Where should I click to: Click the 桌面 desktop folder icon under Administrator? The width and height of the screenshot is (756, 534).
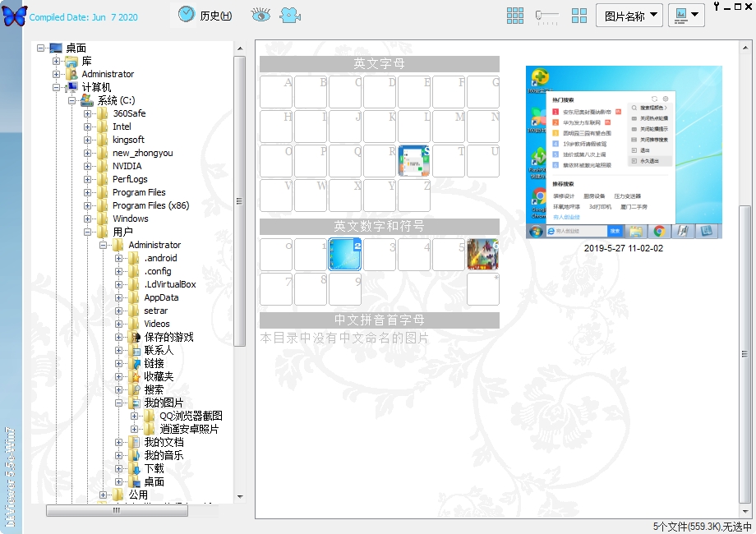135,481
